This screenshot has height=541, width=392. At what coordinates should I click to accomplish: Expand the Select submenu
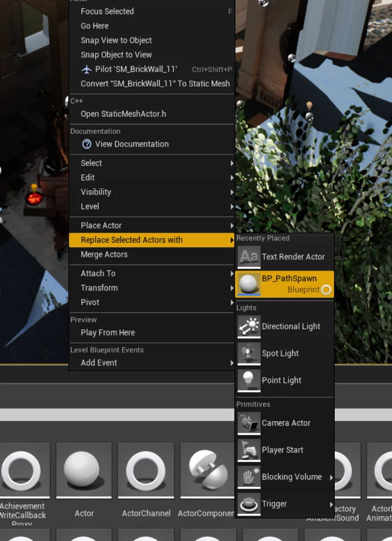point(152,163)
